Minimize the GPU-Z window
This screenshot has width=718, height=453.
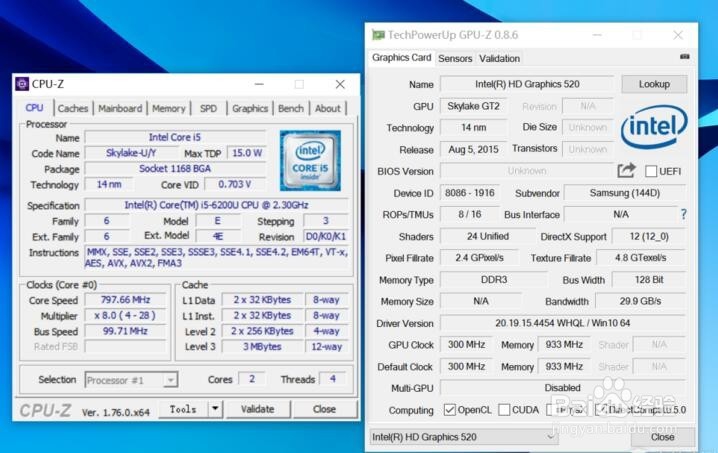[x=597, y=35]
